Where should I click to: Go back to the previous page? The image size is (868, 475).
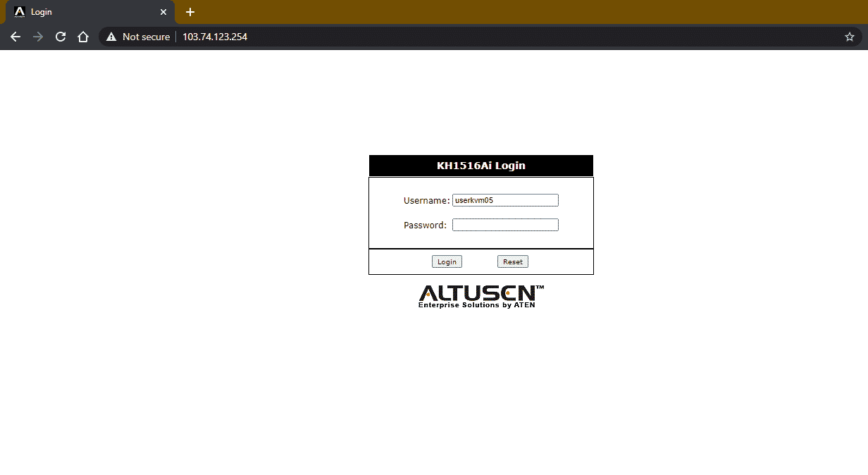click(15, 37)
